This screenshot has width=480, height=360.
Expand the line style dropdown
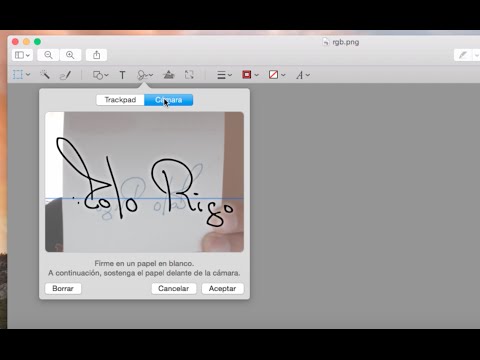pyautogui.click(x=224, y=75)
